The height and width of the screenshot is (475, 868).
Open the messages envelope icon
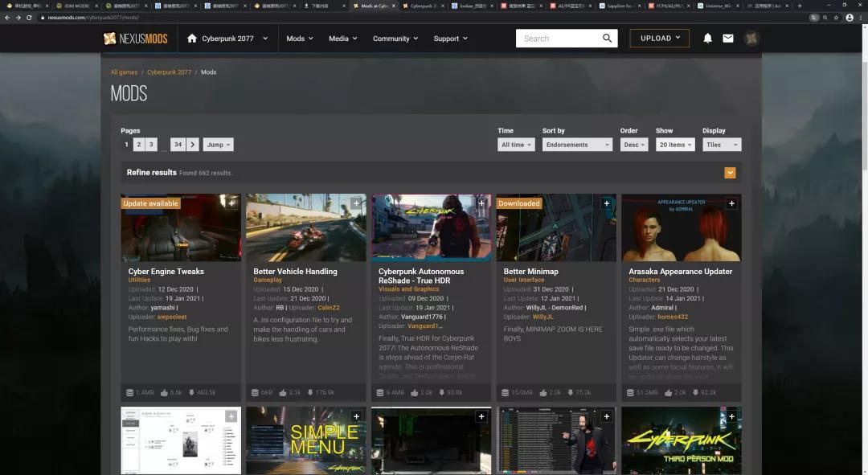click(x=728, y=39)
